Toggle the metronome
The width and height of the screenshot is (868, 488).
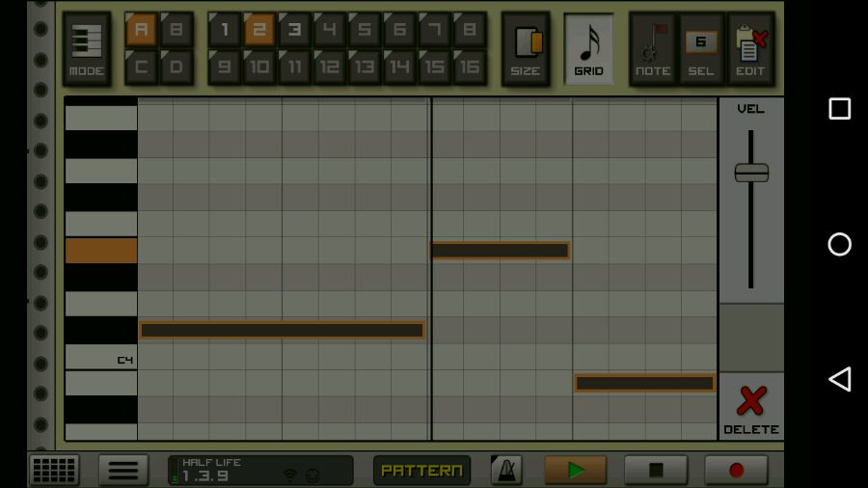506,471
